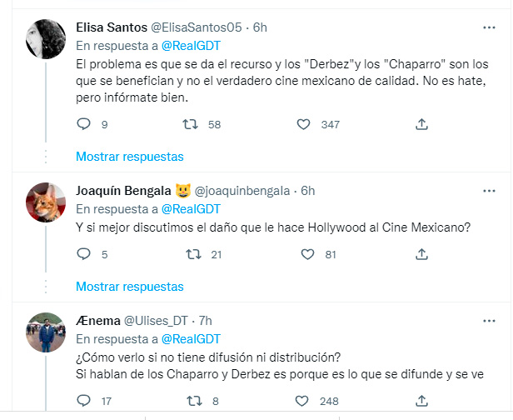Reply to Joaquín Bengala's tweet

[83, 254]
